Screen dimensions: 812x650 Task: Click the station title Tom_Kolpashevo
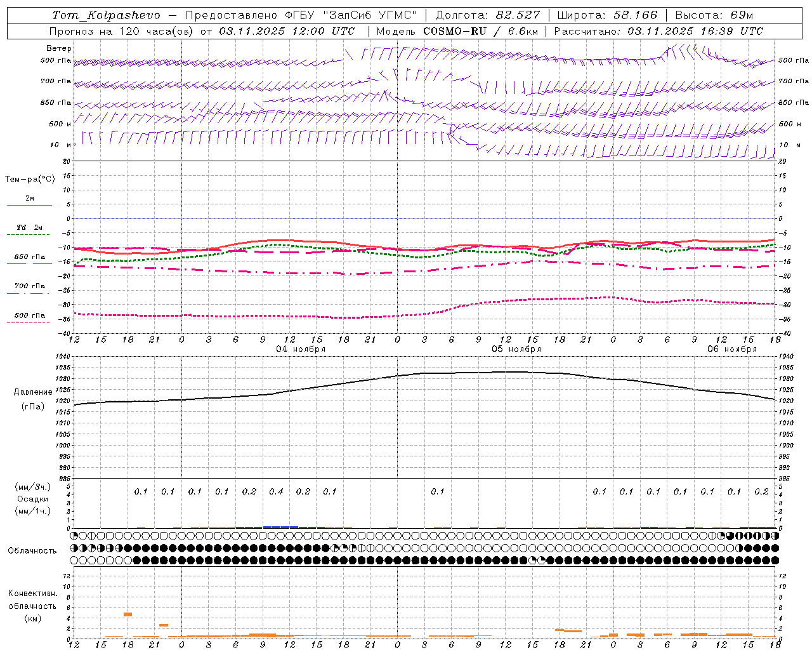point(107,15)
